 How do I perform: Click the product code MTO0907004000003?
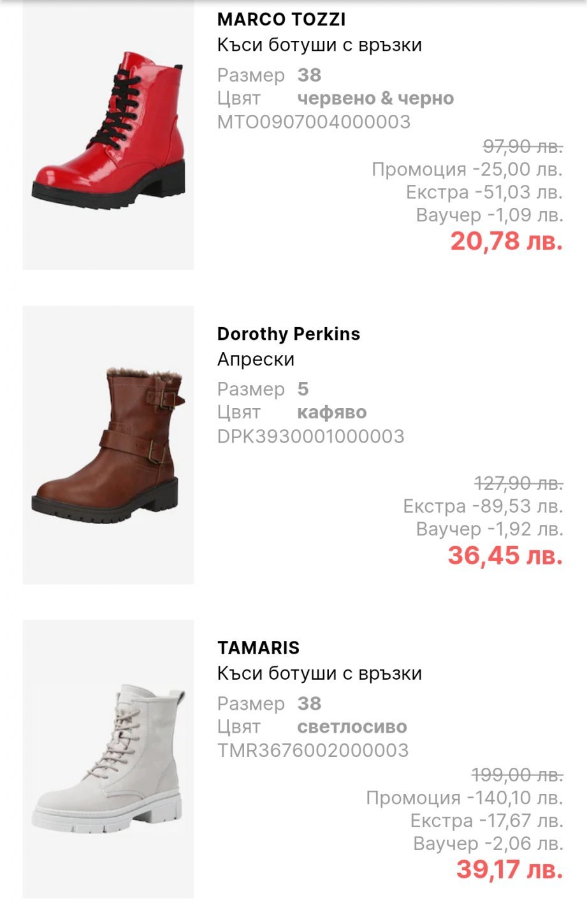[314, 122]
